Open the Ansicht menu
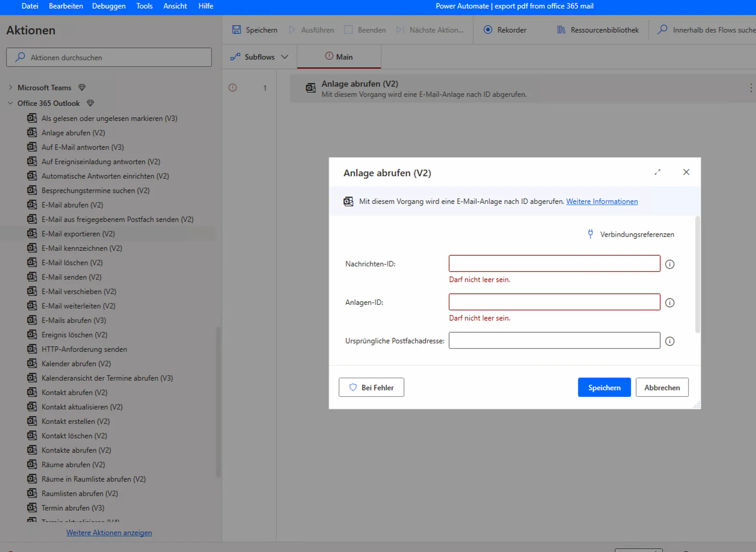This screenshot has height=552, width=756. pyautogui.click(x=175, y=6)
